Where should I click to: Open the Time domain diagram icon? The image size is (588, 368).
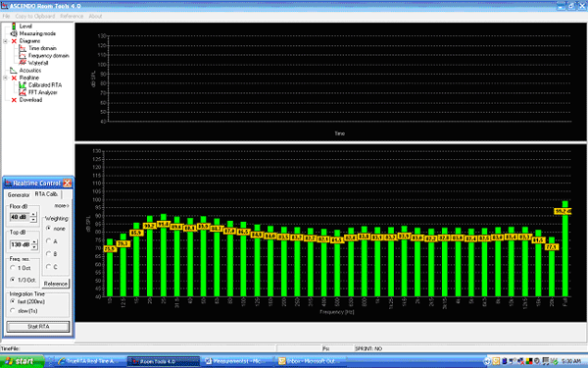click(23, 48)
